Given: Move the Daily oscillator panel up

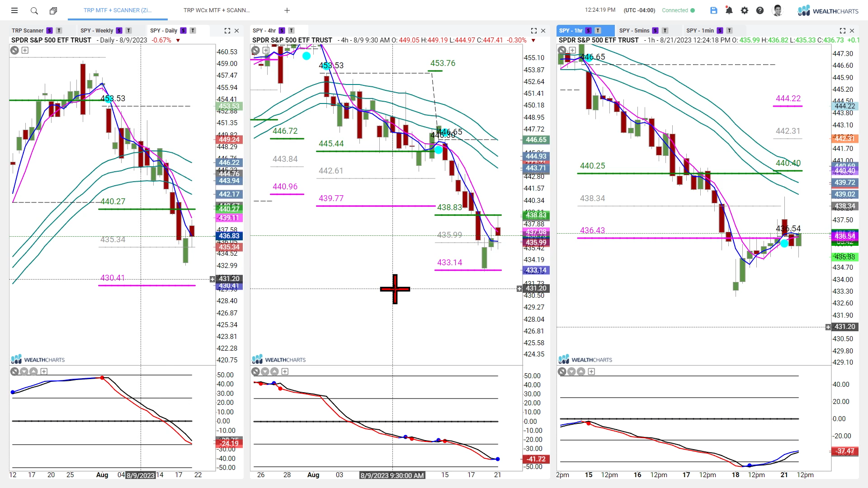Looking at the screenshot, I should click(33, 371).
